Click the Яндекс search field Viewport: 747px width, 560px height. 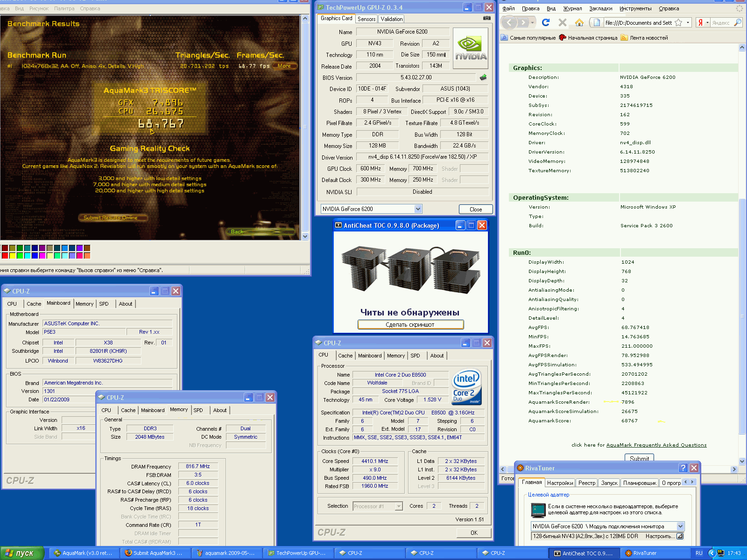coord(722,22)
